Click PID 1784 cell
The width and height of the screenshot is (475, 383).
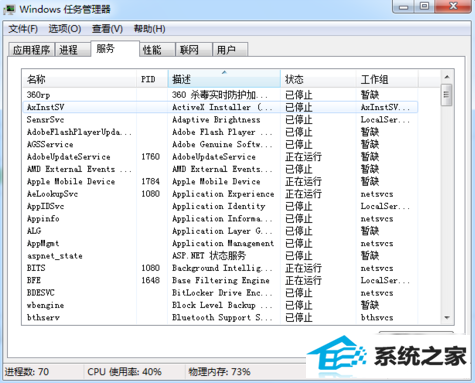pos(151,181)
